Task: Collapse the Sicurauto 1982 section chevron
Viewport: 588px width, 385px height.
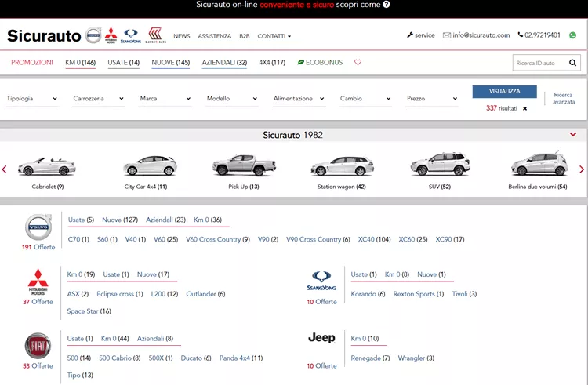Action: tap(573, 134)
